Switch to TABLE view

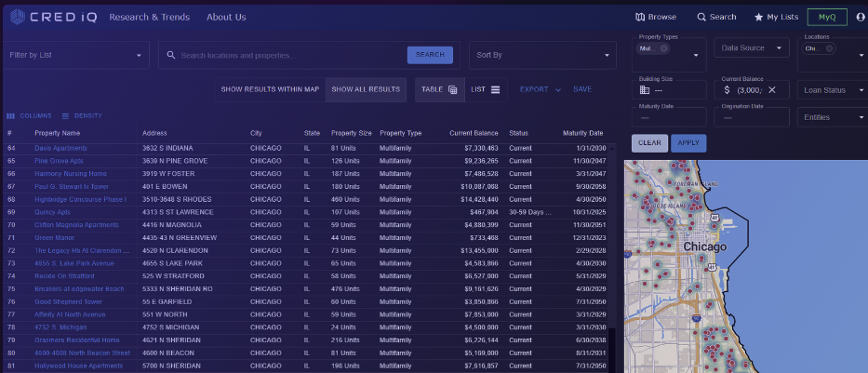point(439,89)
